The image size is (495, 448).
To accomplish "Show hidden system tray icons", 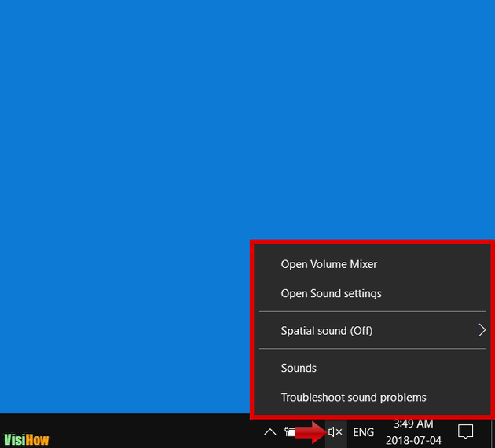I will tap(269, 432).
